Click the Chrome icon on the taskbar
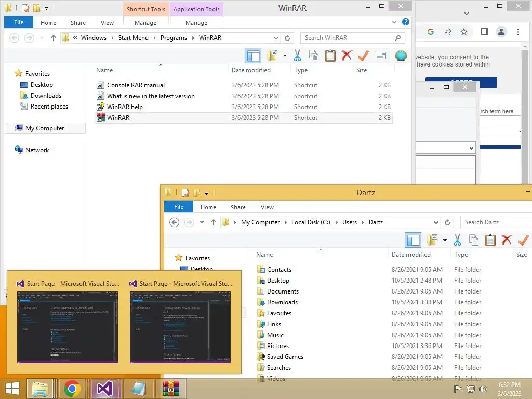The image size is (532, 399). (x=72, y=389)
